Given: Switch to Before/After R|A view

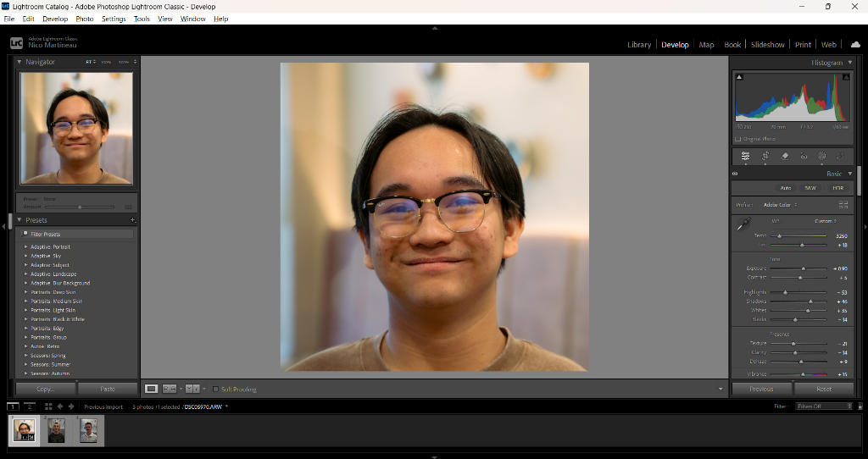Looking at the screenshot, I should [x=170, y=389].
